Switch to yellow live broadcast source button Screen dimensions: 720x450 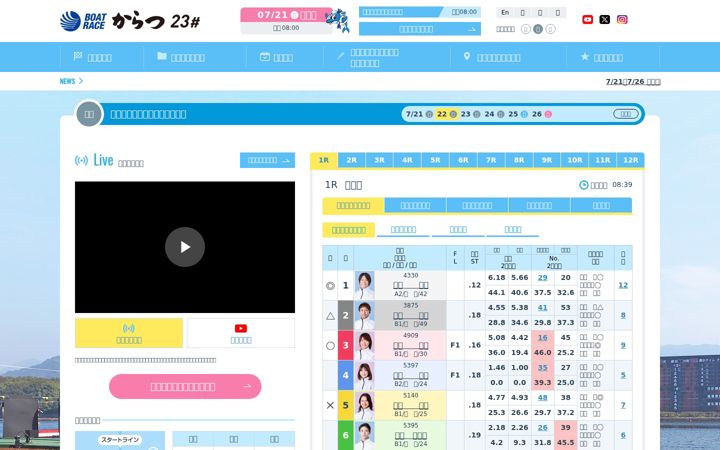[129, 333]
